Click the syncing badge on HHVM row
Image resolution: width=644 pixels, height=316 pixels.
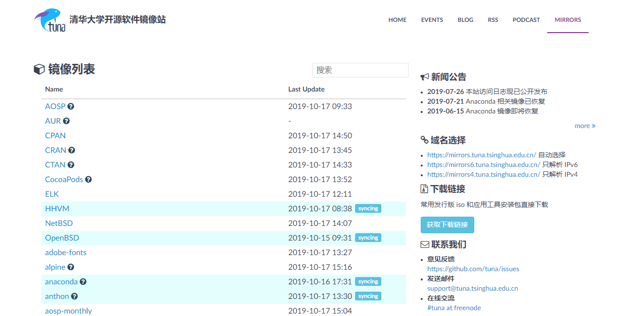368,208
